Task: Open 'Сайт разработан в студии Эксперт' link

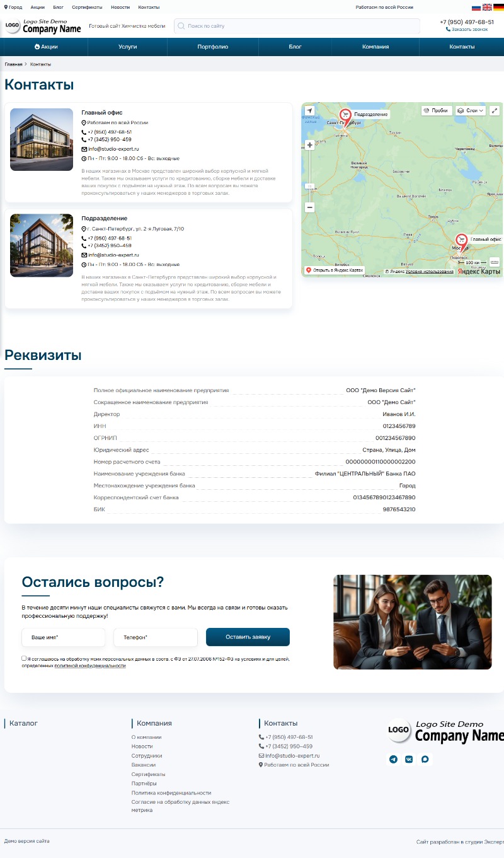Action: tap(460, 842)
